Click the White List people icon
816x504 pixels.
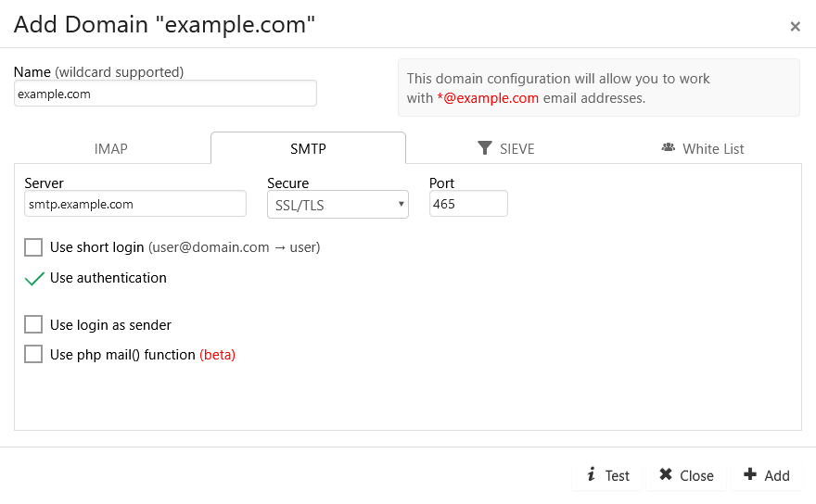pos(669,147)
